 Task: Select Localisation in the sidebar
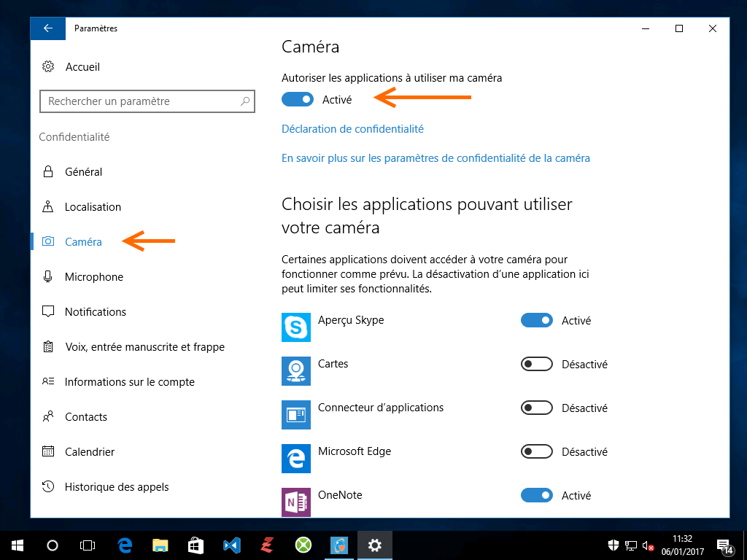(93, 206)
